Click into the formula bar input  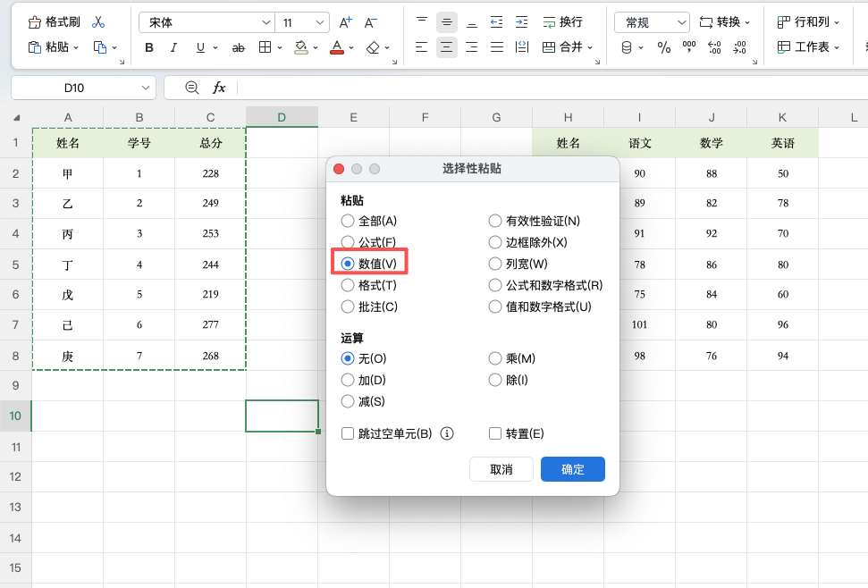(x=552, y=88)
